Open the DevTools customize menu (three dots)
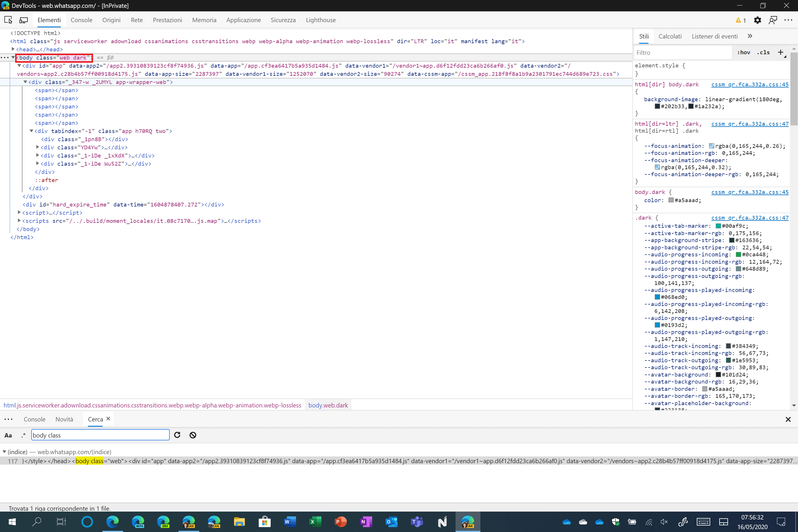 point(788,20)
